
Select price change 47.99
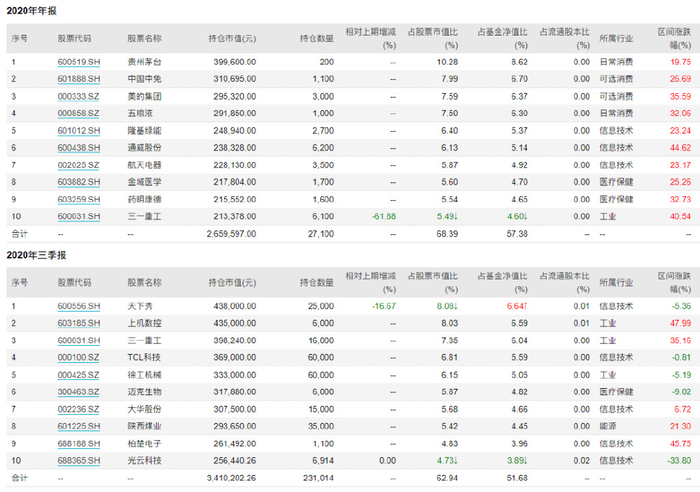680,323
